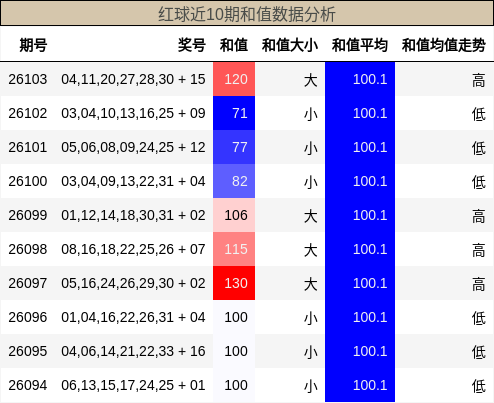This screenshot has width=494, height=403.
Task: Click numbers 06,13,15,17,24,25 + 01
Action: point(133,385)
